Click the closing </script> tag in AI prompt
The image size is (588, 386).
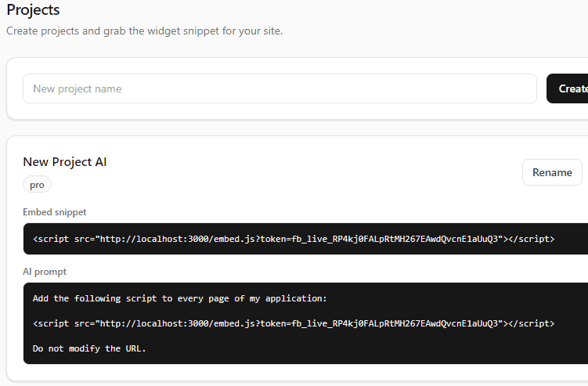point(532,323)
